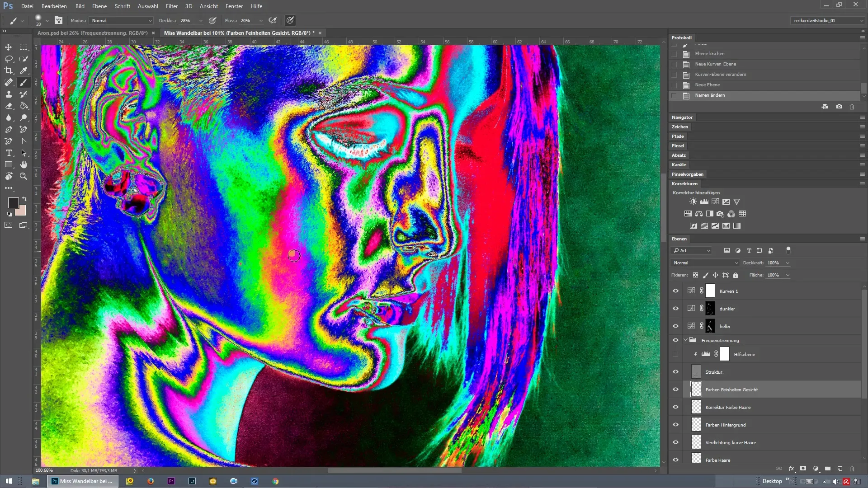Delete layer trash icon in Ebenen

click(x=852, y=469)
